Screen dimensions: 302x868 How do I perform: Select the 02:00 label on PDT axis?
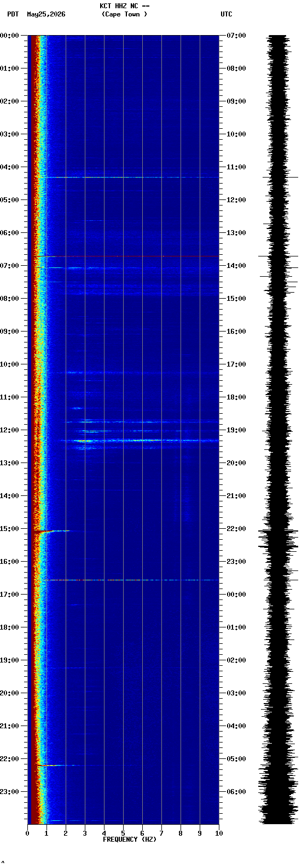10,101
